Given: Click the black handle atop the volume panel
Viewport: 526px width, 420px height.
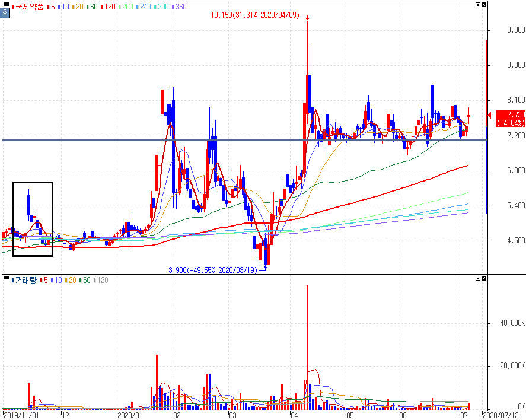Looking at the screenshot, I should (x=7, y=278).
